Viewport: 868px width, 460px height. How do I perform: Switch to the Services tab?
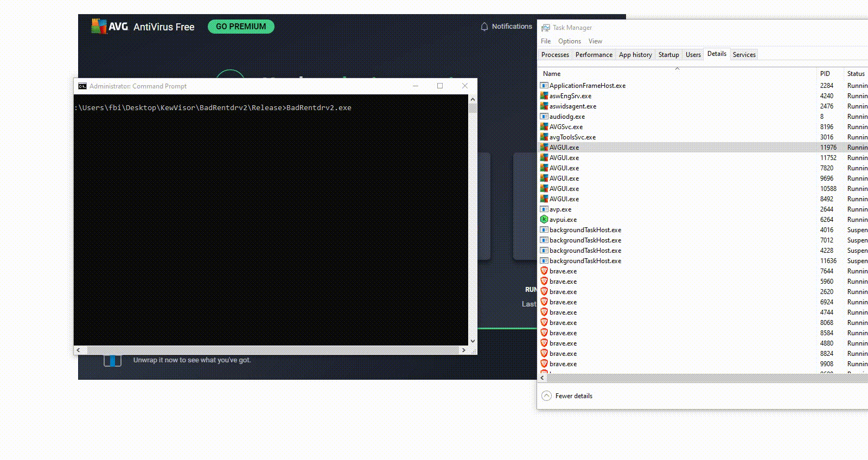pos(744,55)
